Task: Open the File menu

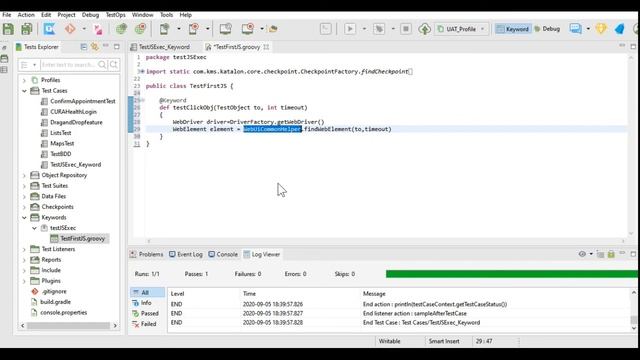Action: [x=7, y=15]
